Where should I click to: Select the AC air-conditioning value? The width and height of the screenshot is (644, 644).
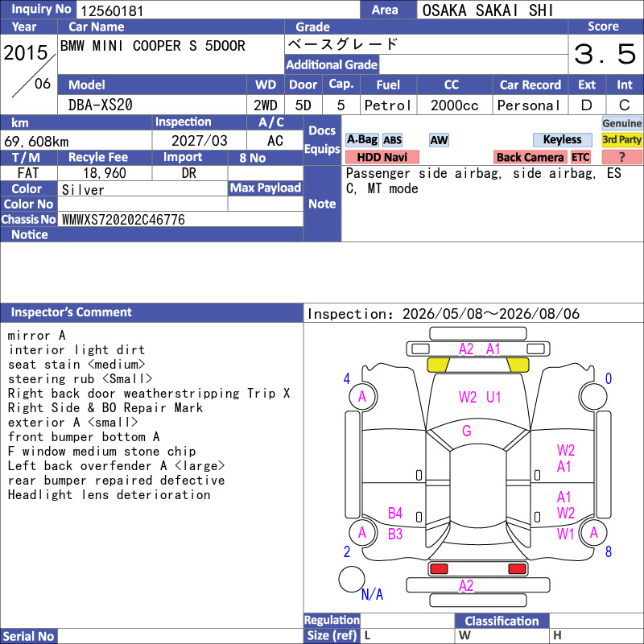[275, 141]
